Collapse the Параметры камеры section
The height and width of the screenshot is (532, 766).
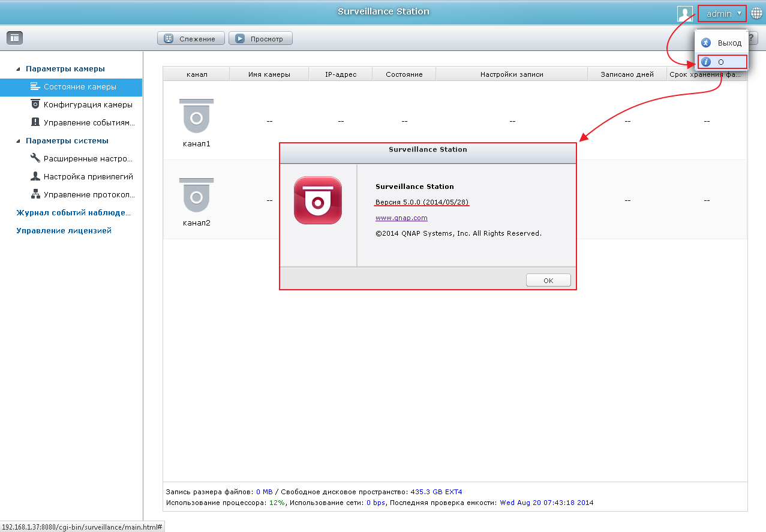(18, 69)
